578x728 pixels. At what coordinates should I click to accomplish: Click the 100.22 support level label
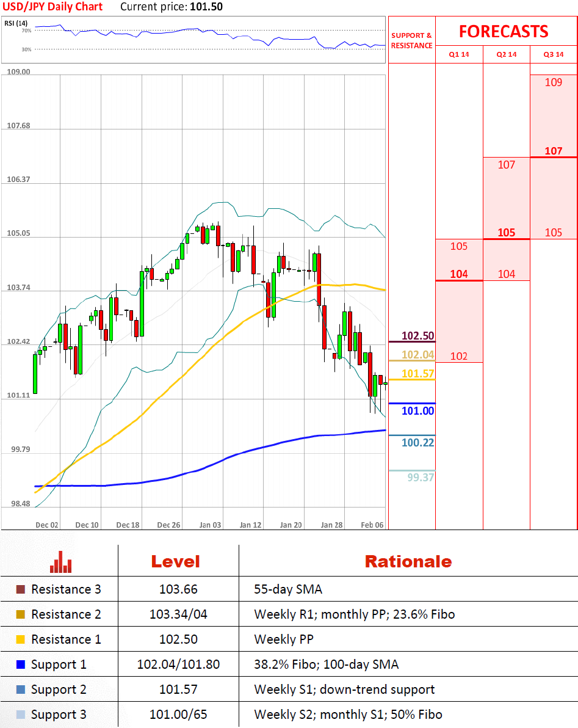417,442
